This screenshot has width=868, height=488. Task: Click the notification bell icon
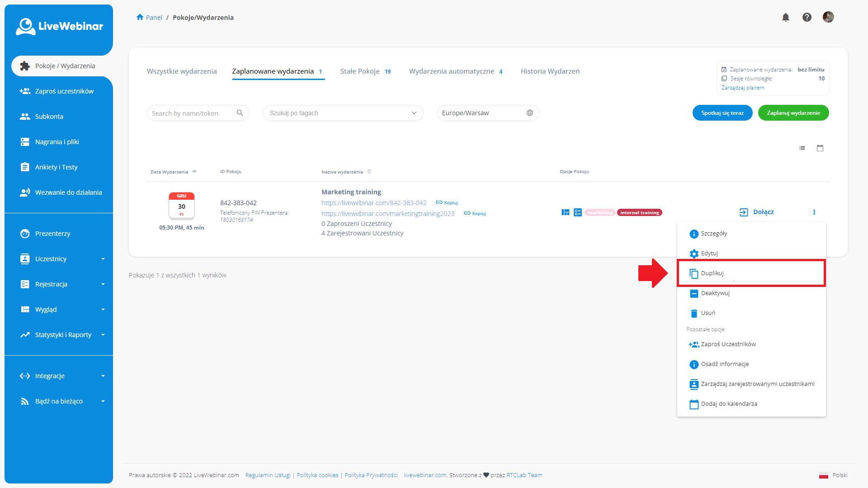pyautogui.click(x=786, y=17)
